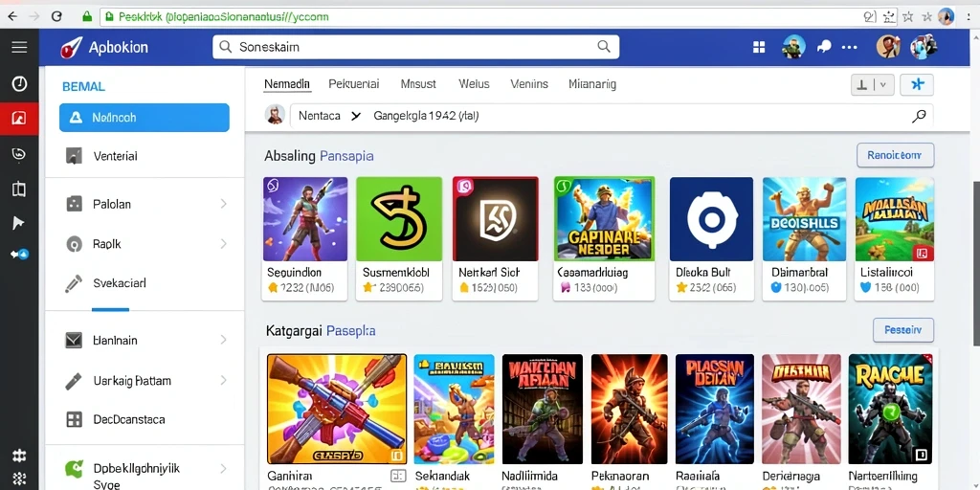The height and width of the screenshot is (490, 980).
Task: Open the Dleoka Bult blue app thumbnail
Action: click(x=711, y=219)
